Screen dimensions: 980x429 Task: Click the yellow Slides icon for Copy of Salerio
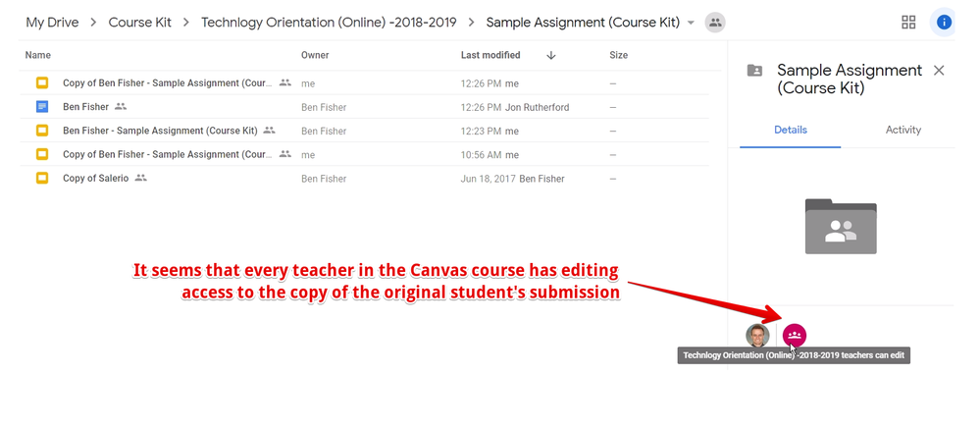click(x=42, y=178)
